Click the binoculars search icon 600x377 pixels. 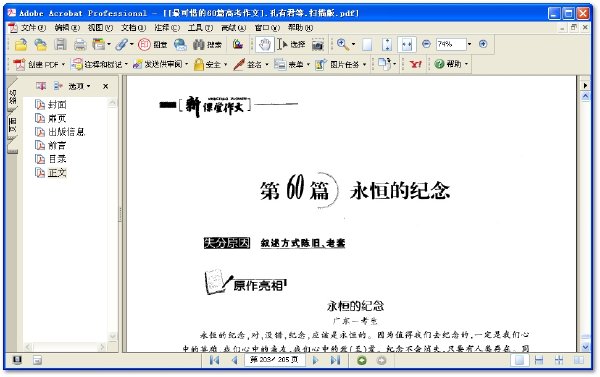click(x=199, y=45)
